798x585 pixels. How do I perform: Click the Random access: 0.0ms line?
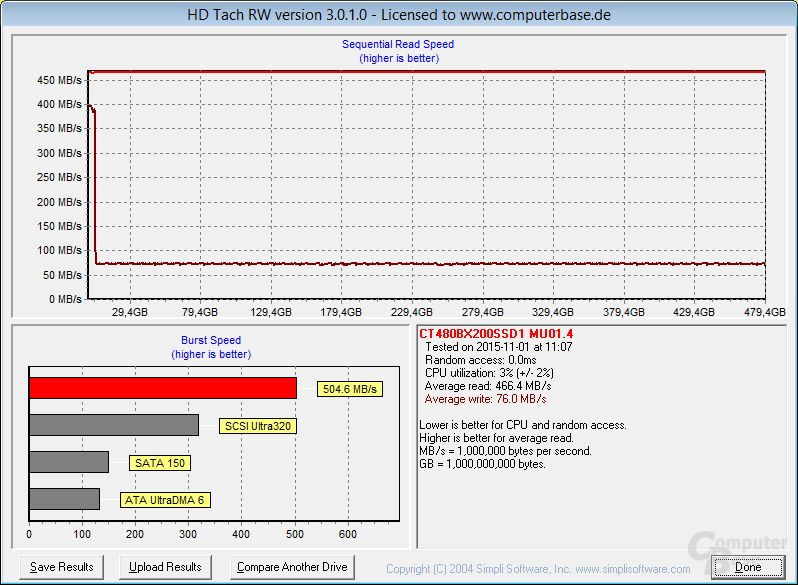click(480, 360)
